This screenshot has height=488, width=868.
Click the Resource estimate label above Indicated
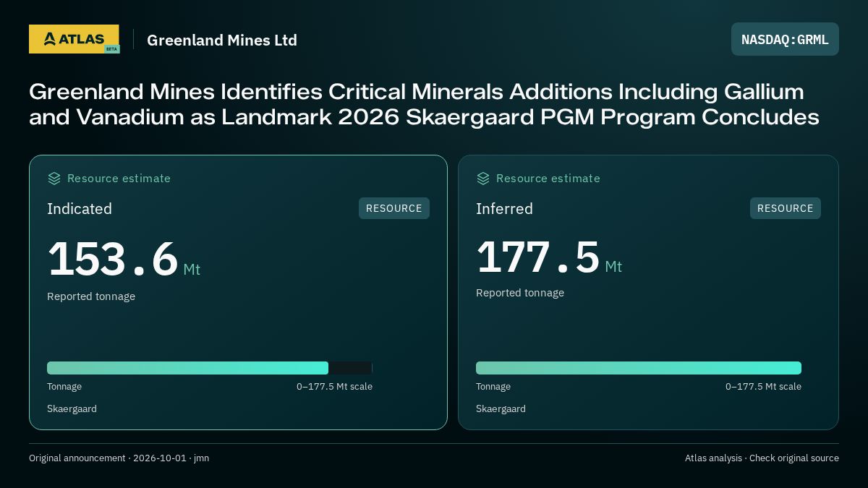coord(119,179)
